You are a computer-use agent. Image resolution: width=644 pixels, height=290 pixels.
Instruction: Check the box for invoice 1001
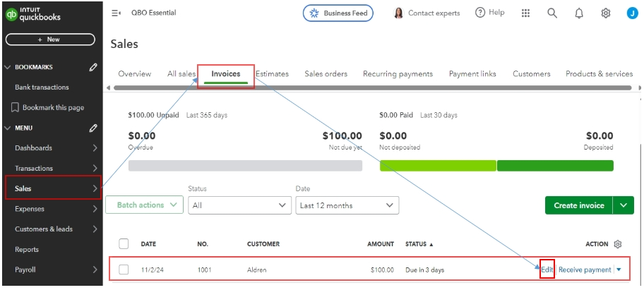[124, 270]
